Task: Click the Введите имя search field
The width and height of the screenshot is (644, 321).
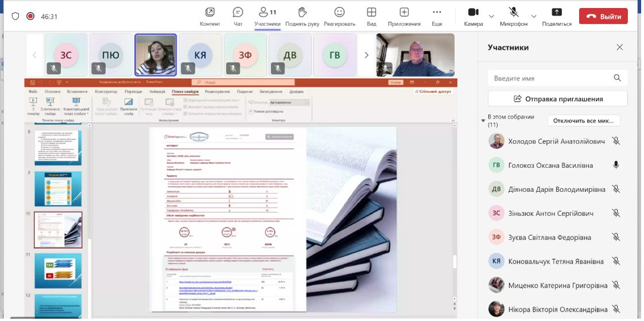Action: pos(558,78)
